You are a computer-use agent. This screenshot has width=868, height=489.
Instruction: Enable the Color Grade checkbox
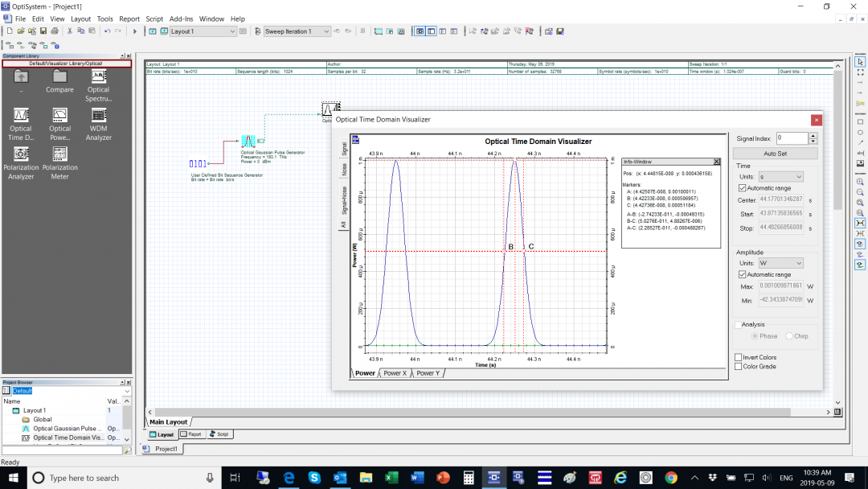click(739, 367)
